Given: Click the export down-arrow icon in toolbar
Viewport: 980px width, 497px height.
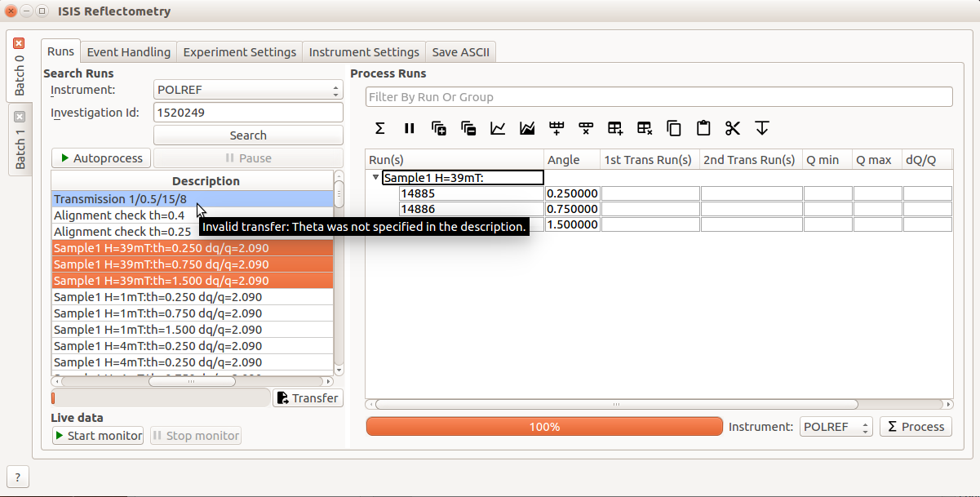Looking at the screenshot, I should (761, 128).
